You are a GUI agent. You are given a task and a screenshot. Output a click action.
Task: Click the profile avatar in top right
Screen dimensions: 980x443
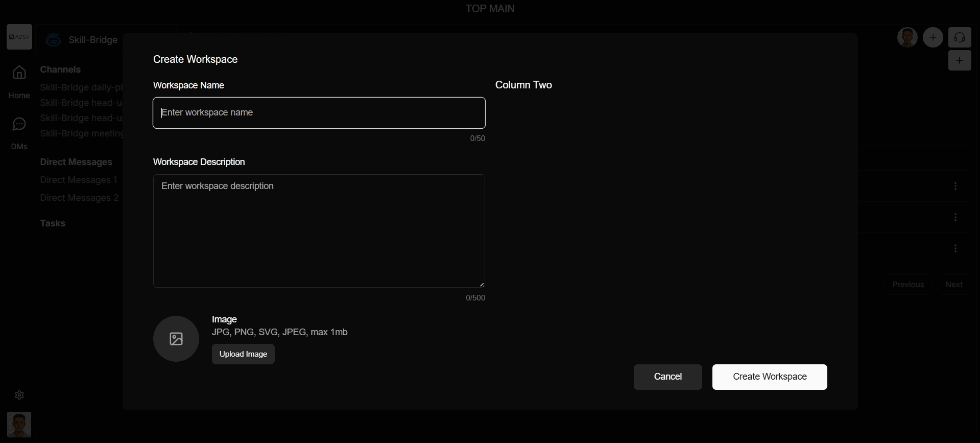[907, 37]
